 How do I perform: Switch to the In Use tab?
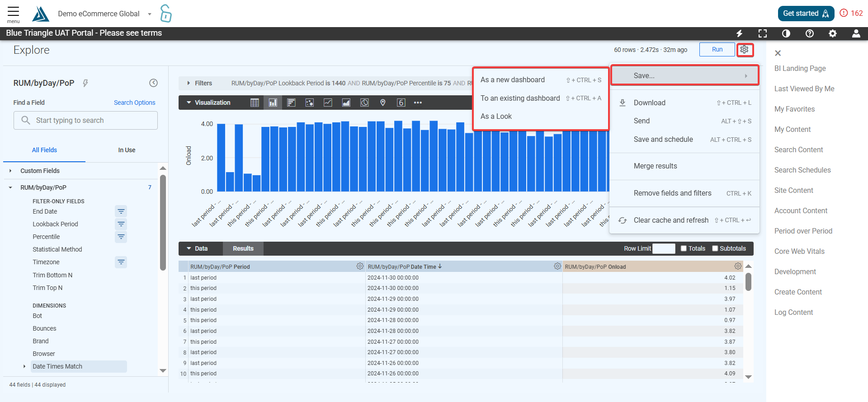(127, 150)
